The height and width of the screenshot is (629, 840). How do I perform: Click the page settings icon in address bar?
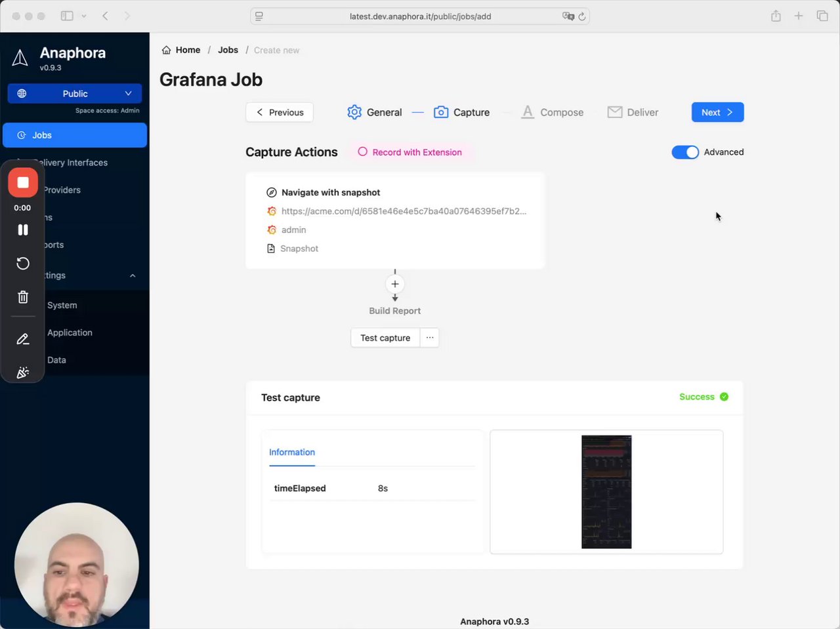point(259,16)
